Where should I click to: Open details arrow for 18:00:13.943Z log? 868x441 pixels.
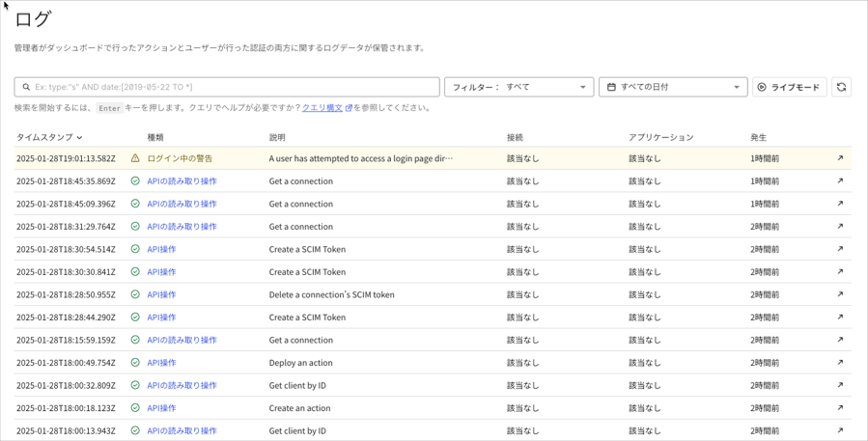840,430
